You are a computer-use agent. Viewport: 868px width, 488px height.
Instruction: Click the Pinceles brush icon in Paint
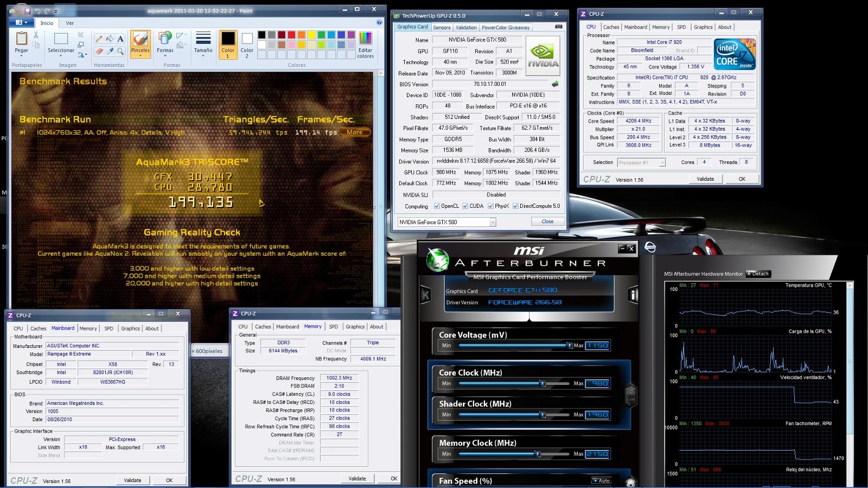pos(140,39)
